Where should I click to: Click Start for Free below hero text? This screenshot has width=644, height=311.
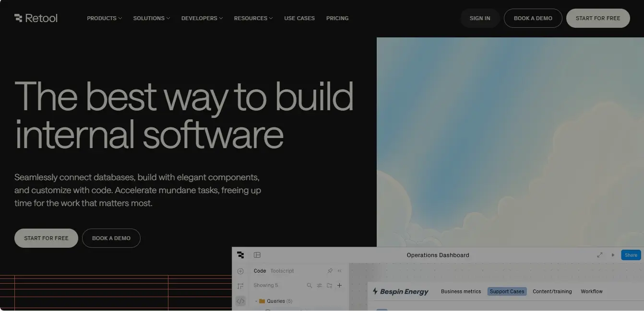pyautogui.click(x=46, y=238)
